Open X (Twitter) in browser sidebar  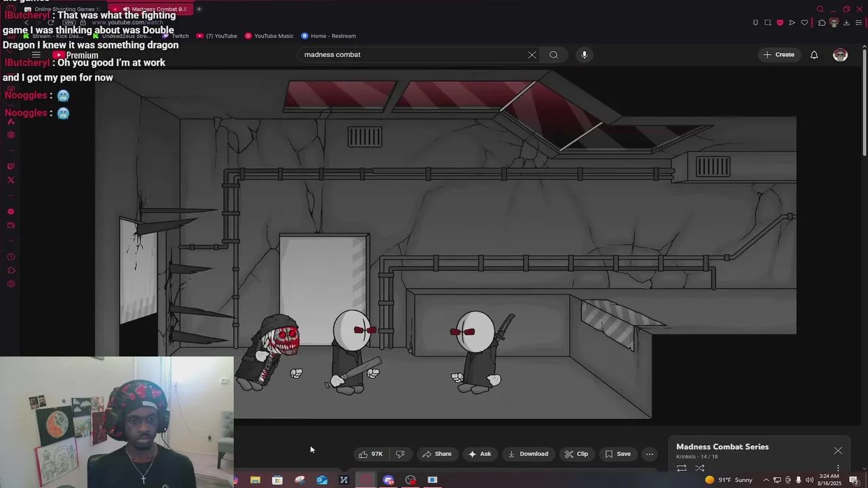point(11,180)
